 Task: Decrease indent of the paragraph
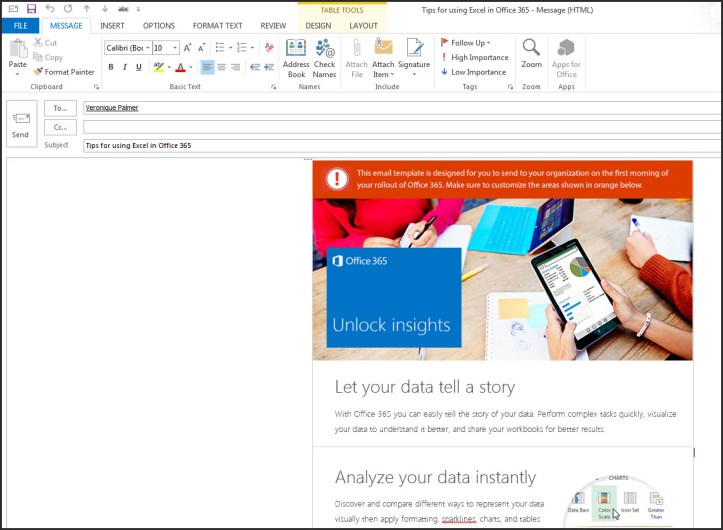point(255,67)
